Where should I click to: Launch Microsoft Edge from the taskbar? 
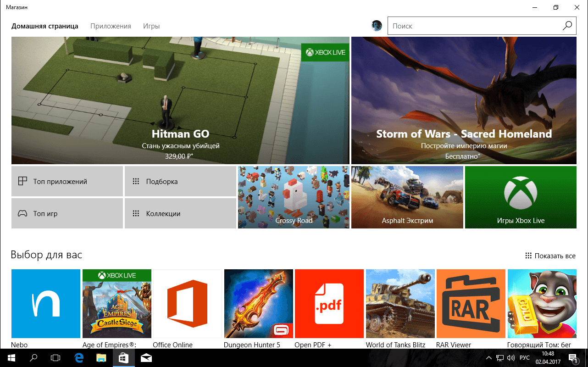[78, 357]
